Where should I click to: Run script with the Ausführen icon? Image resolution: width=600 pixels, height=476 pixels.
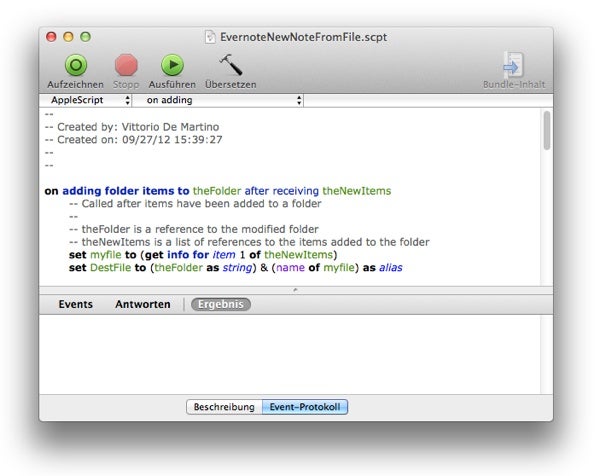click(x=172, y=65)
